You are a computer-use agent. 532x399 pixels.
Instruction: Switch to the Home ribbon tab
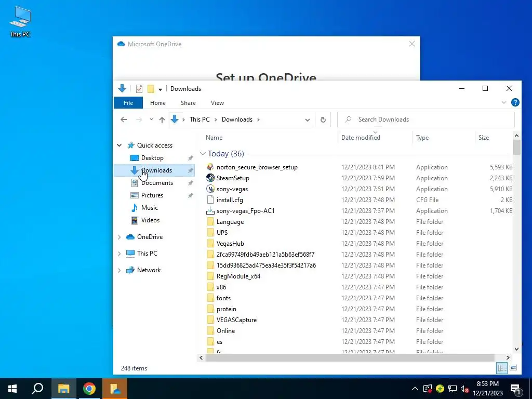pos(158,103)
